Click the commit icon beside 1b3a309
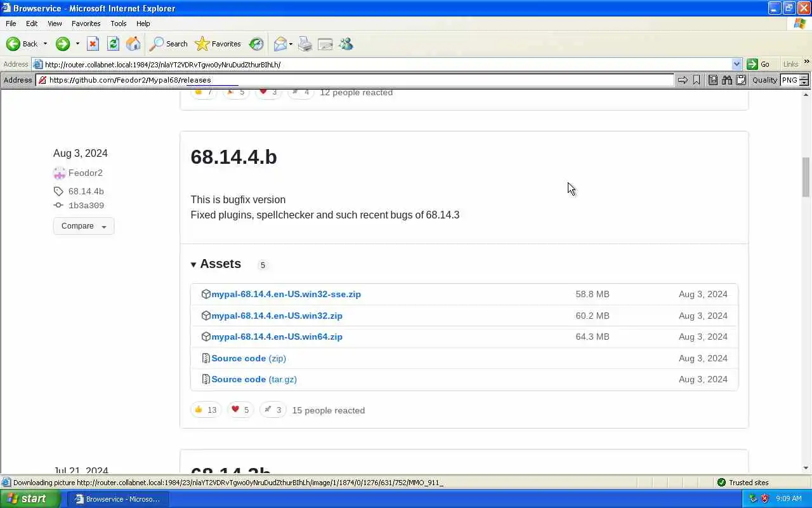The width and height of the screenshot is (812, 508). tap(58, 205)
